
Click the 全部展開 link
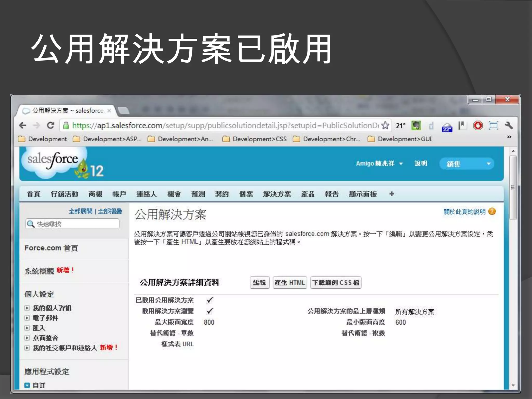[80, 211]
